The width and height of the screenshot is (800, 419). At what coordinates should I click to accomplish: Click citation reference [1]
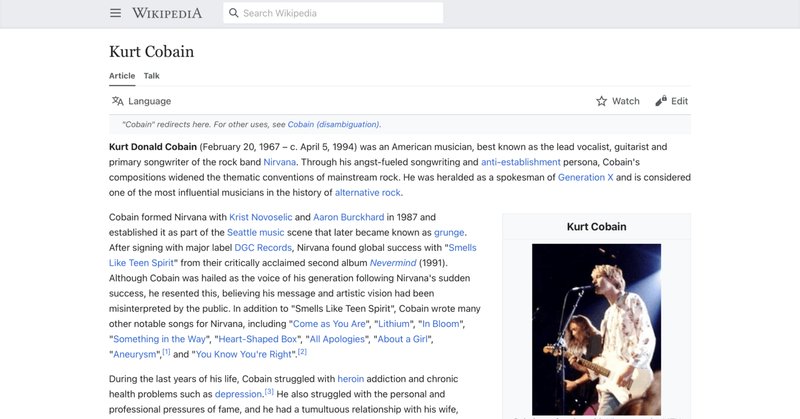[166, 352]
